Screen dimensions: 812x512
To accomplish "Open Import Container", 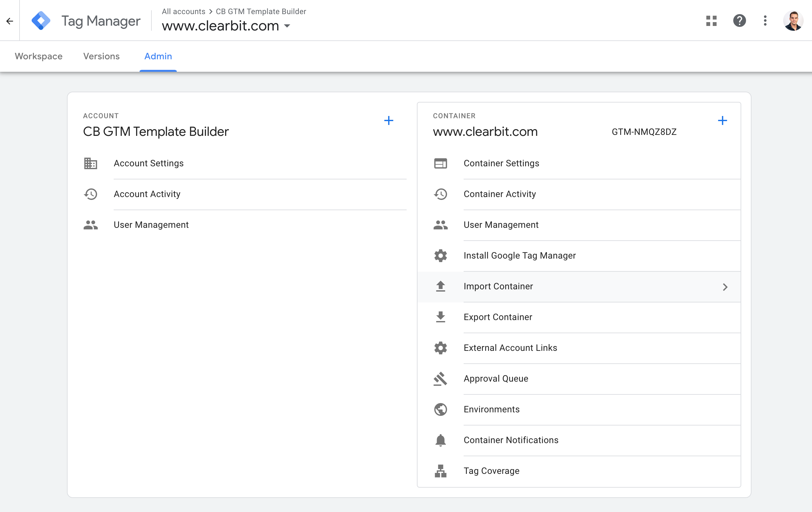I will (x=579, y=286).
